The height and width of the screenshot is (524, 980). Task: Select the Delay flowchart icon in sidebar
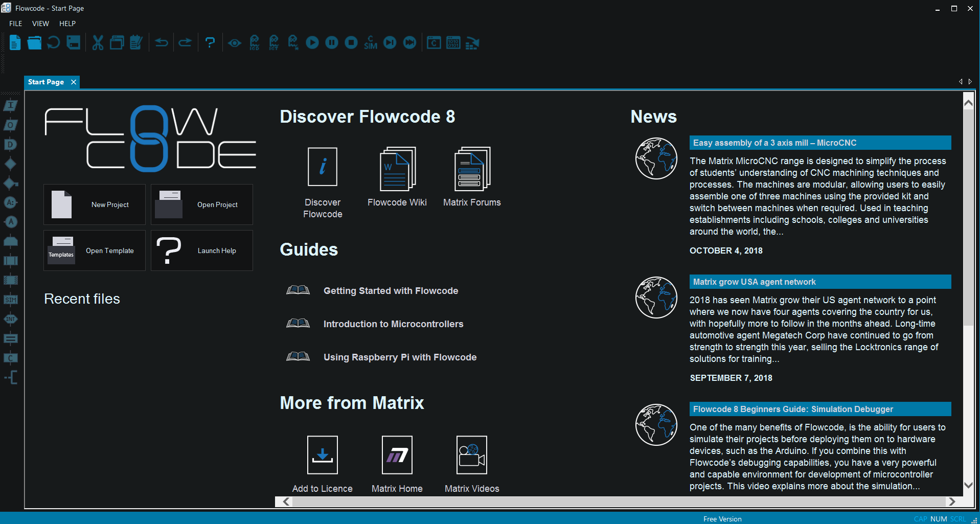tap(11, 145)
